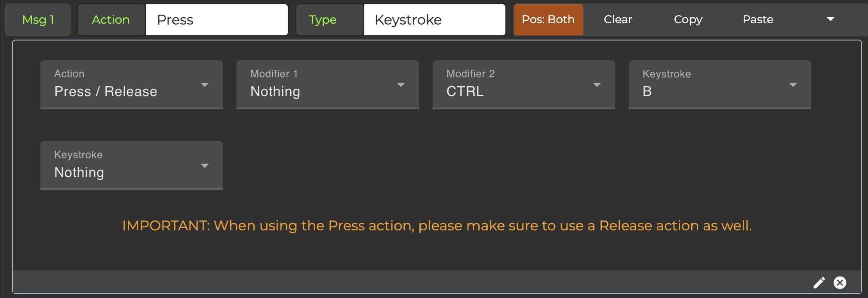Viewport: 868px width, 298px height.
Task: Expand the arrow menu beside Paste
Action: point(831,19)
